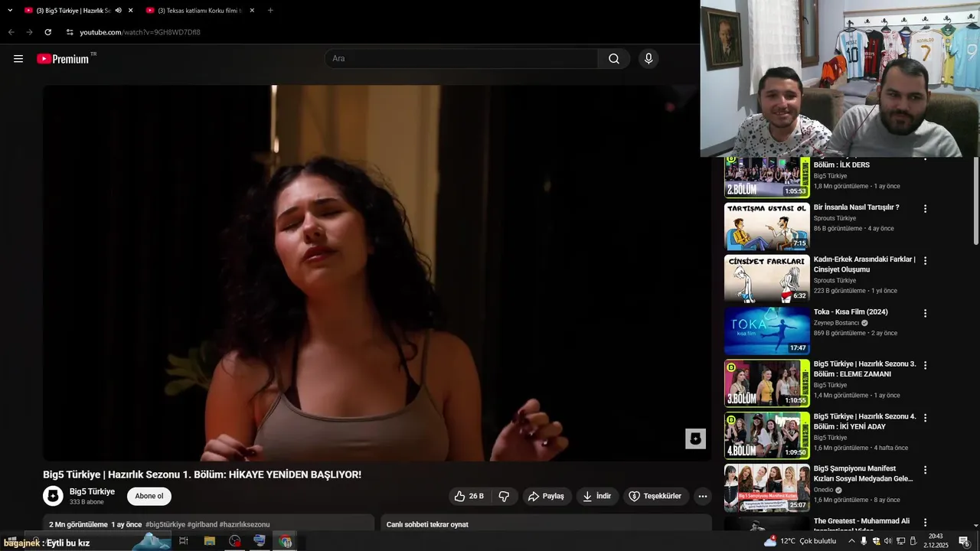Open Bir İnsanla Nasıl Tartışılır video title

(x=856, y=207)
